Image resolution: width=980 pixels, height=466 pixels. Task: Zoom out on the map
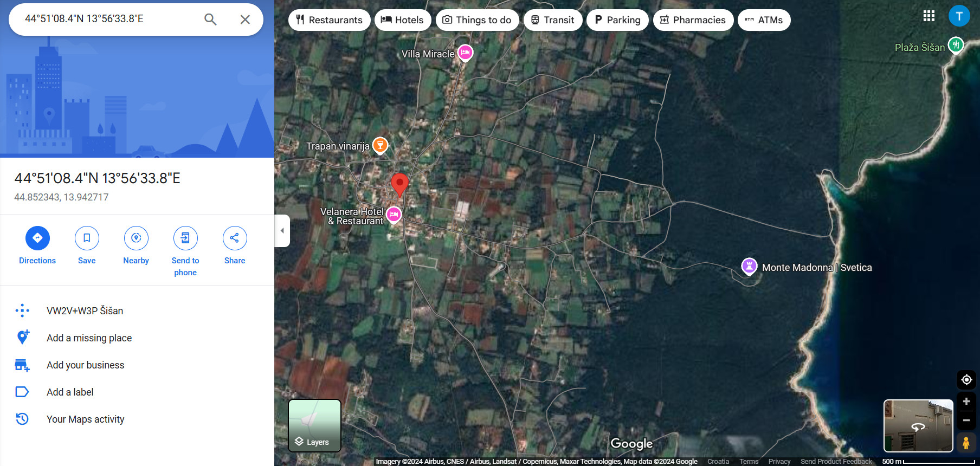coord(966,420)
